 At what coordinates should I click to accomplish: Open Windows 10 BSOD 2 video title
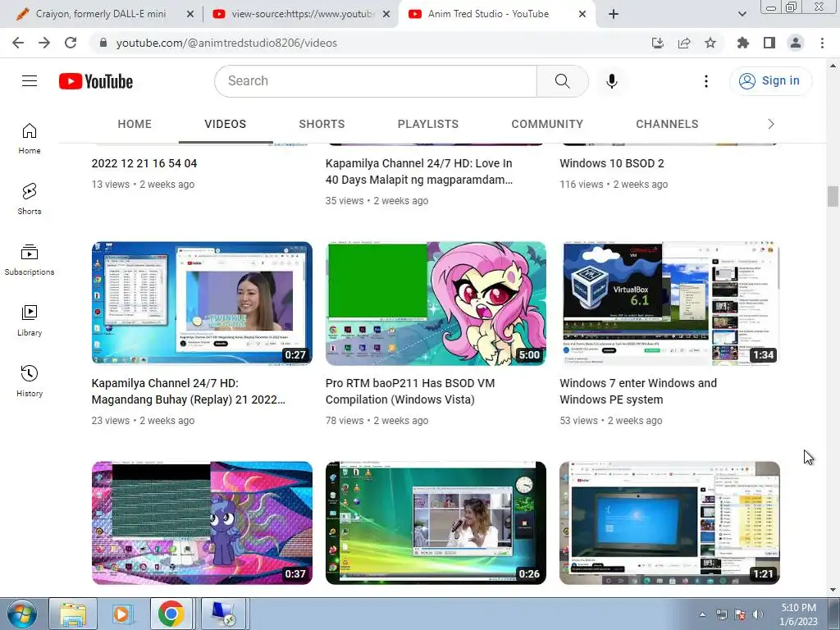point(612,163)
